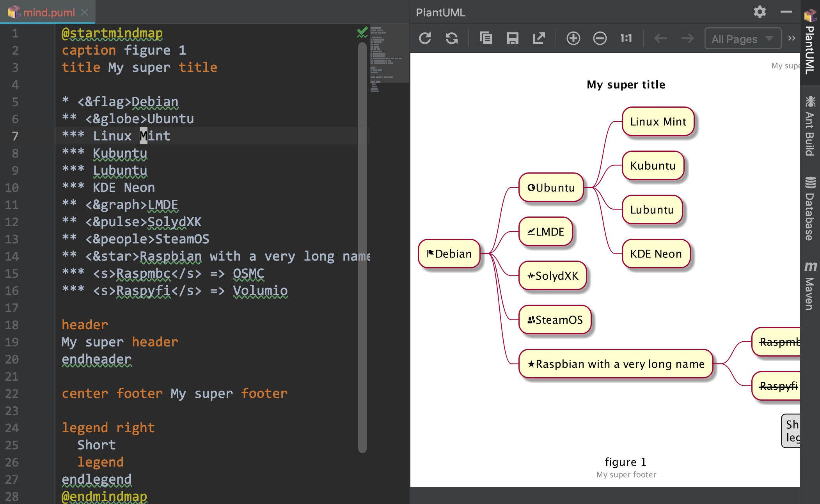The image size is (820, 504).
Task: Open the PlantUML side tool tab
Action: (x=810, y=41)
